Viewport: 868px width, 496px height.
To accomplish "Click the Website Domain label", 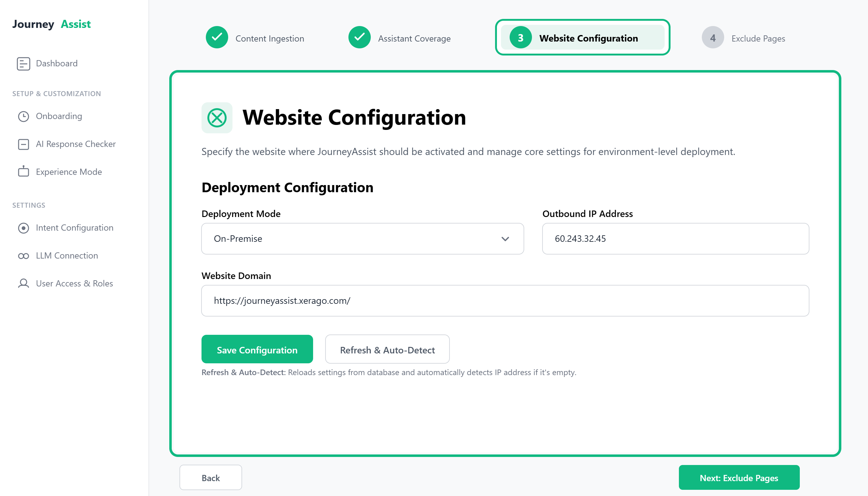I will [236, 276].
